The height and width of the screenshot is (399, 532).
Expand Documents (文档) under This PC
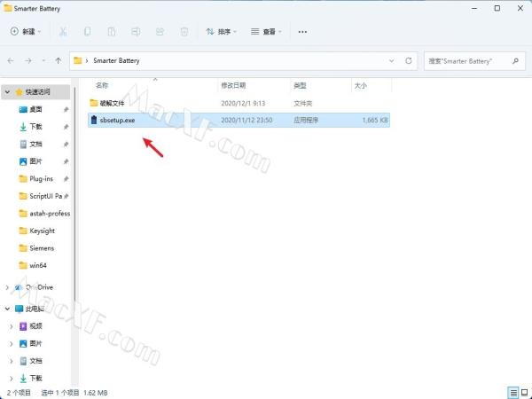[x=12, y=361]
